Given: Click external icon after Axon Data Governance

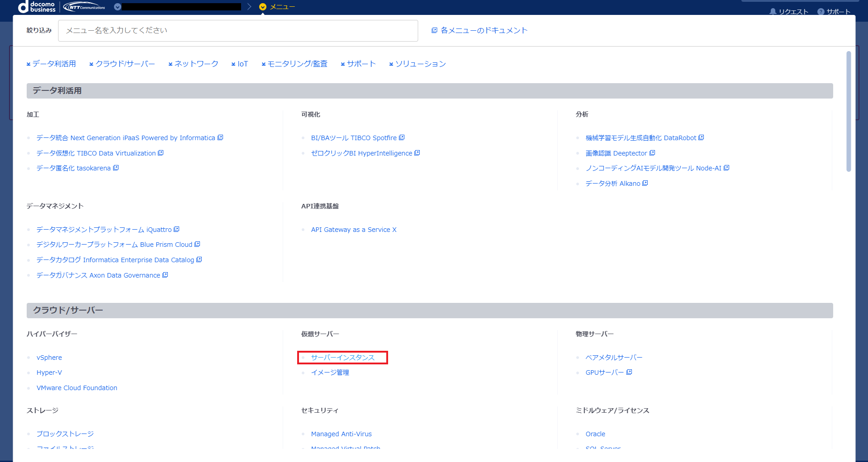Looking at the screenshot, I should click(x=165, y=275).
